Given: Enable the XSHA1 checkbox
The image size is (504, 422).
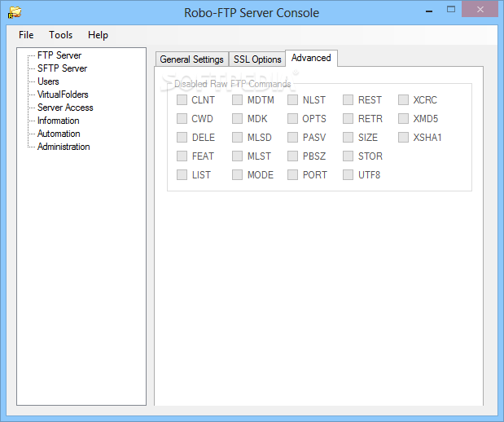Looking at the screenshot, I should pos(403,138).
